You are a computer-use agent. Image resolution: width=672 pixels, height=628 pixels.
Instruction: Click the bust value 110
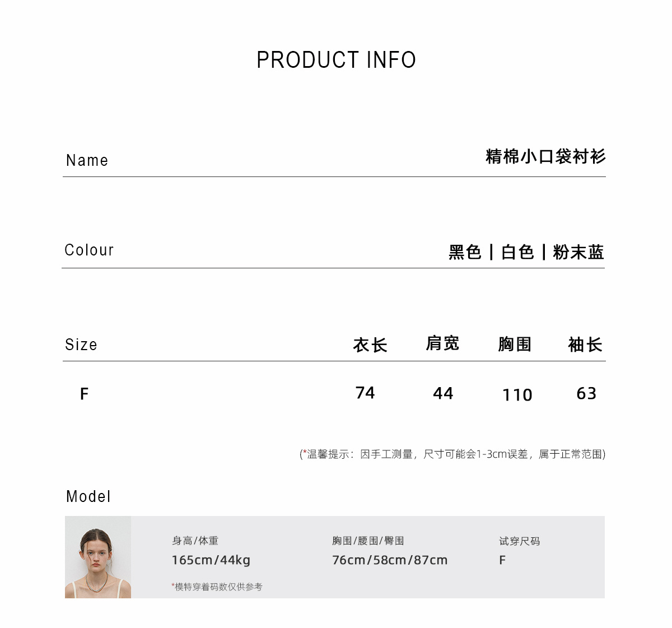(x=517, y=395)
